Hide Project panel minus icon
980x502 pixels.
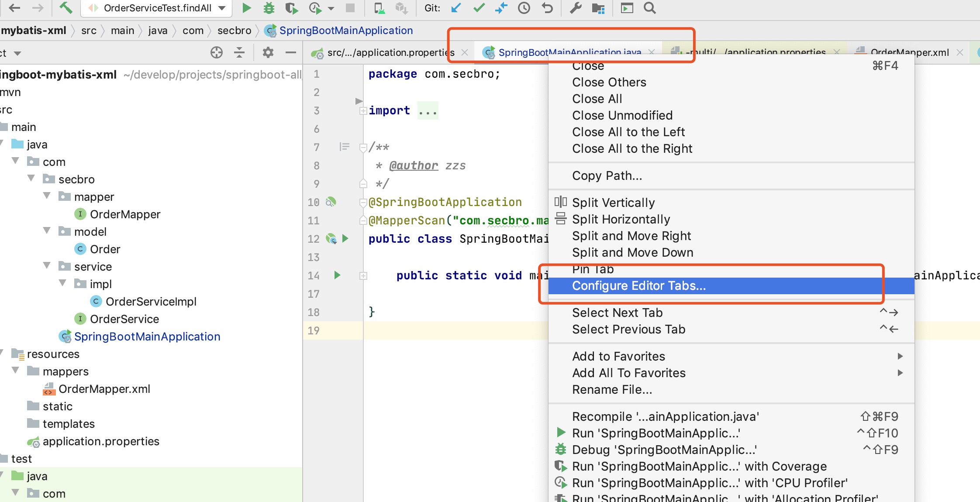click(x=291, y=53)
